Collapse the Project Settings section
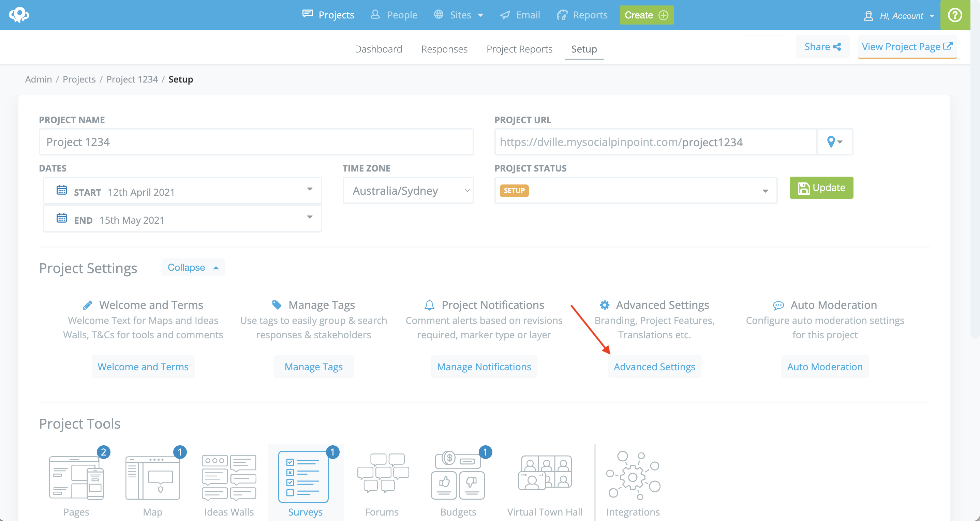The image size is (980, 521). [x=193, y=267]
